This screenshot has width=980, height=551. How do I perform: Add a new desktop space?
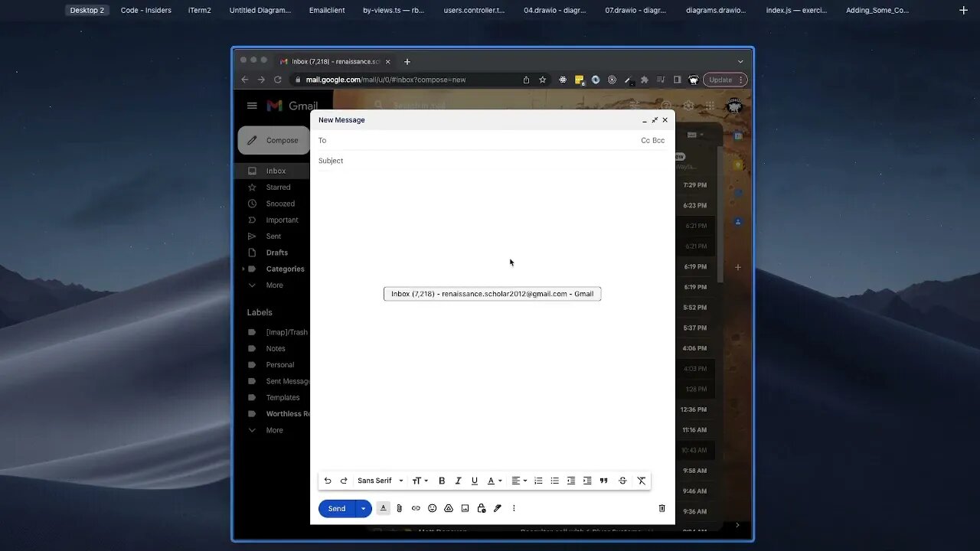coord(963,10)
